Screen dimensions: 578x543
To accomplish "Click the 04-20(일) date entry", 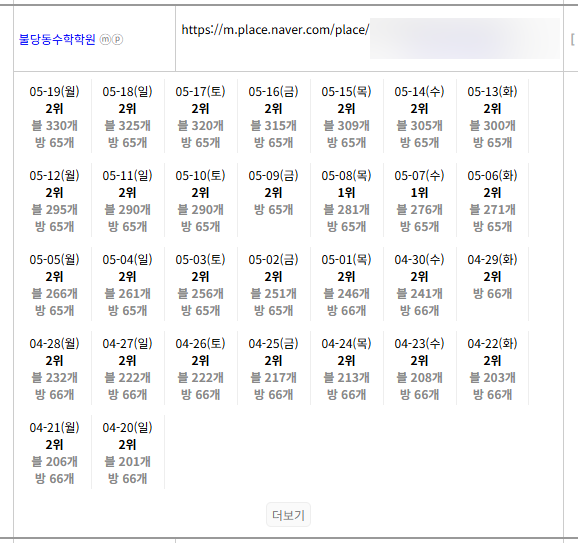I will point(128,428).
